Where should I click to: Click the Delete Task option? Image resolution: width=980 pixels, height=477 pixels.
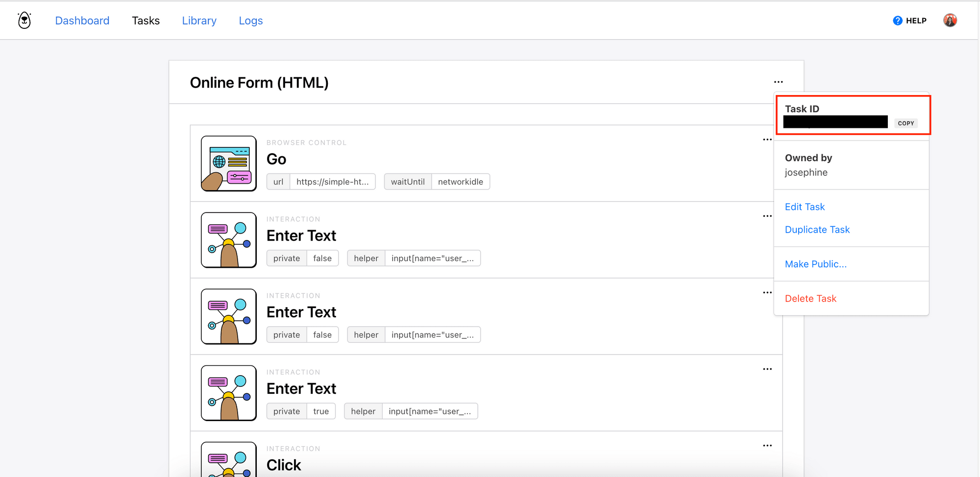(x=810, y=298)
